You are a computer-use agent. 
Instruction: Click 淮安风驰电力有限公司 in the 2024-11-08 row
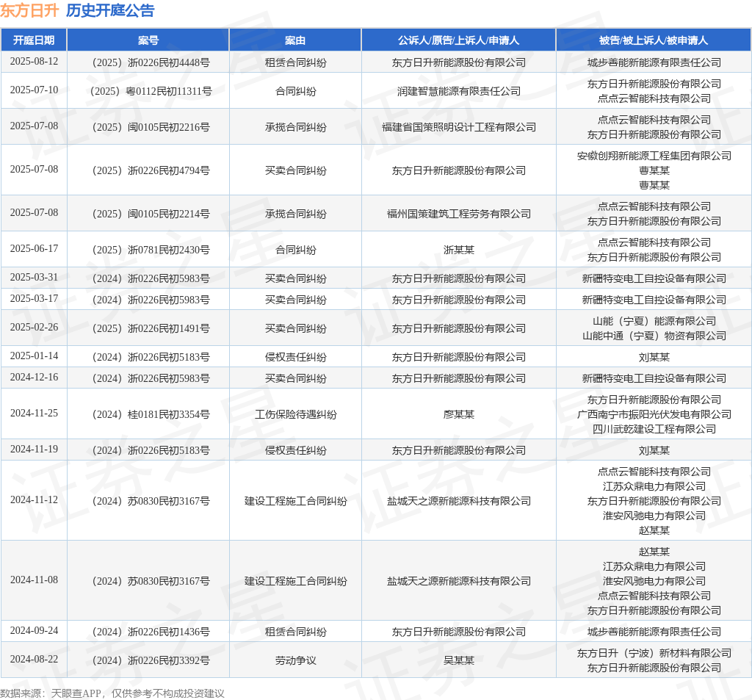654,582
